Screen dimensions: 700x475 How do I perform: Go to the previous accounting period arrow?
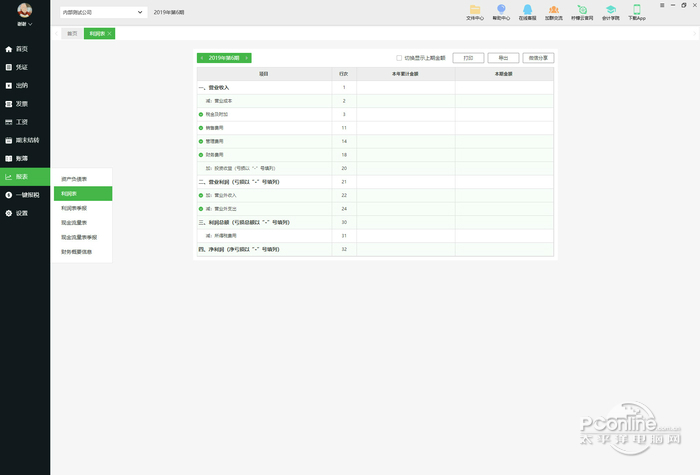click(x=202, y=58)
